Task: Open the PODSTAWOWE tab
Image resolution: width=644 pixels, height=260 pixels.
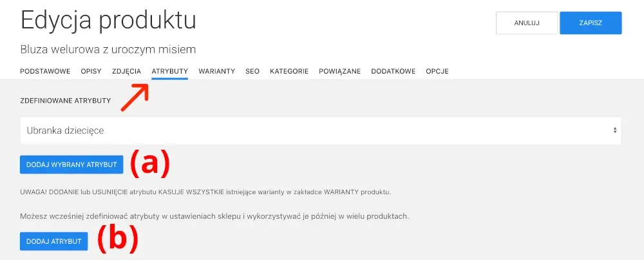Action: [45, 71]
